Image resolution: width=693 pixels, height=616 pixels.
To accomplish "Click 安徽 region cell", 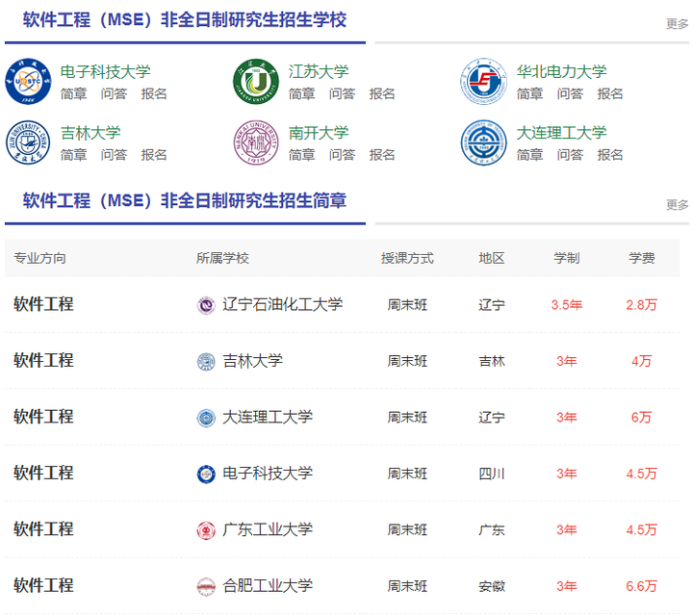I will [x=492, y=587].
